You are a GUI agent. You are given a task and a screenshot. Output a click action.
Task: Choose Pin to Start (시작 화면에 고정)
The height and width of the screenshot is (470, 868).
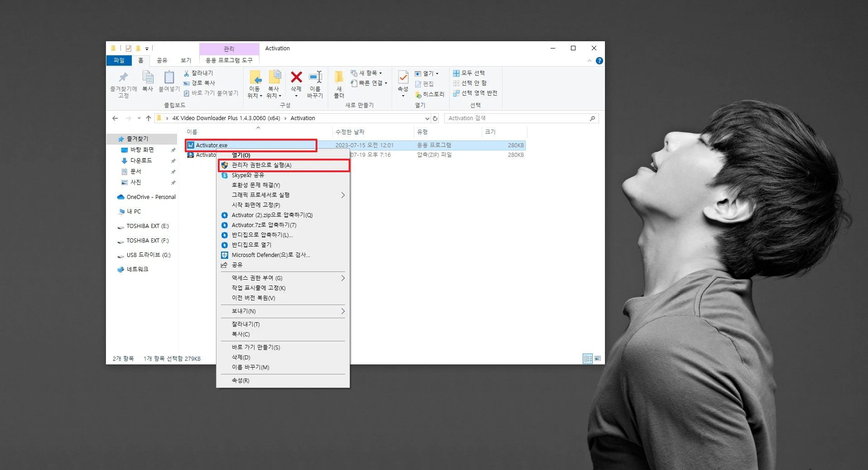pos(283,205)
